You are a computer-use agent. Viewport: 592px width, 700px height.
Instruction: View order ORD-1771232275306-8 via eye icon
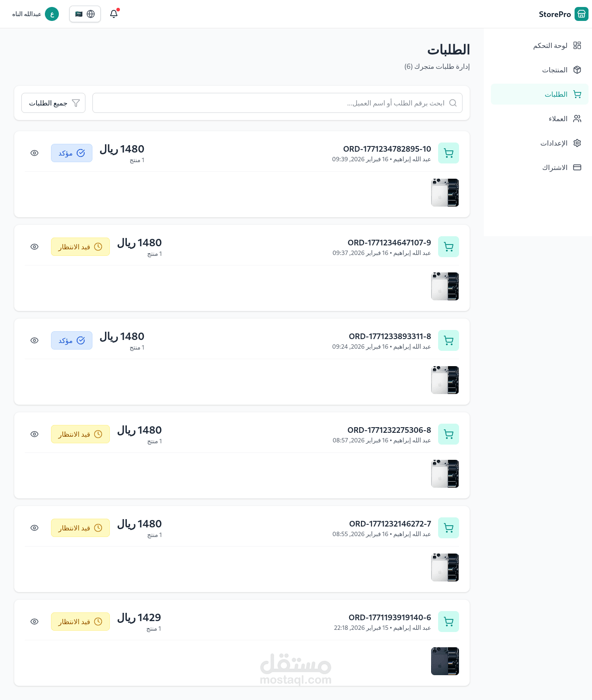pos(34,434)
